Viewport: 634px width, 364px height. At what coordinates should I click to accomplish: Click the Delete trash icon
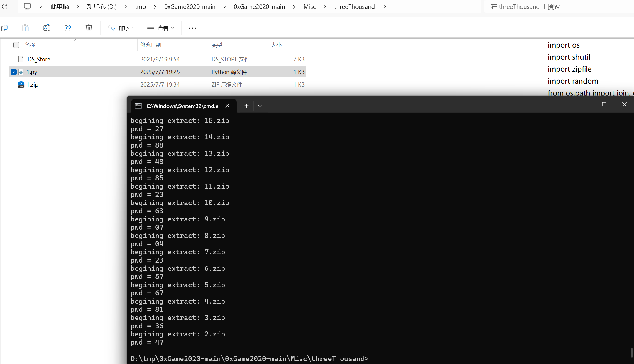89,28
